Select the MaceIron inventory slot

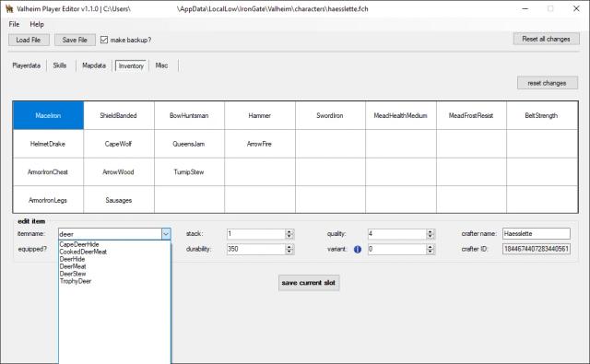click(x=48, y=115)
